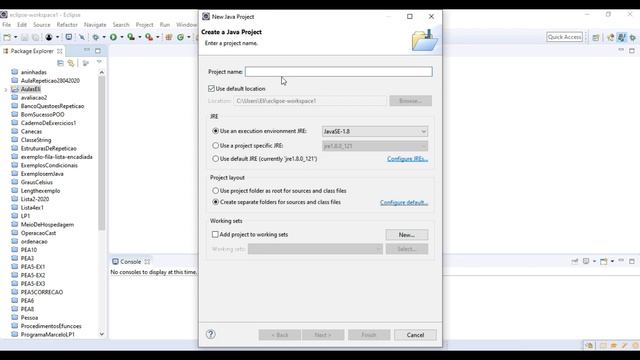Select Use an execution environment JRE radio

point(216,131)
